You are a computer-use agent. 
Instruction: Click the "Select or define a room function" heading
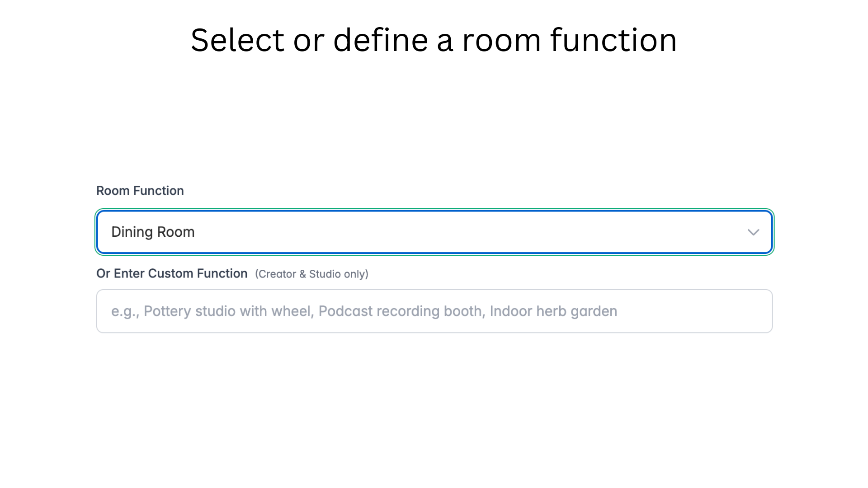(434, 40)
